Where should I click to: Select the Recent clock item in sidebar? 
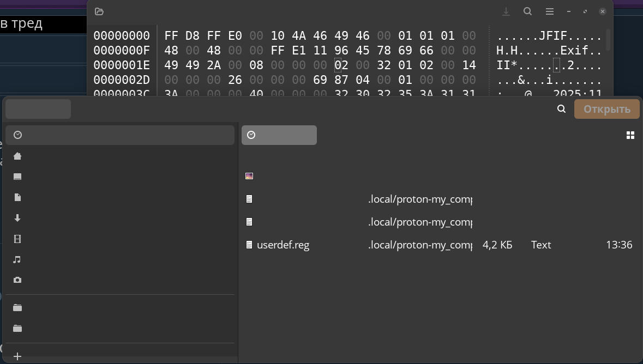(120, 135)
